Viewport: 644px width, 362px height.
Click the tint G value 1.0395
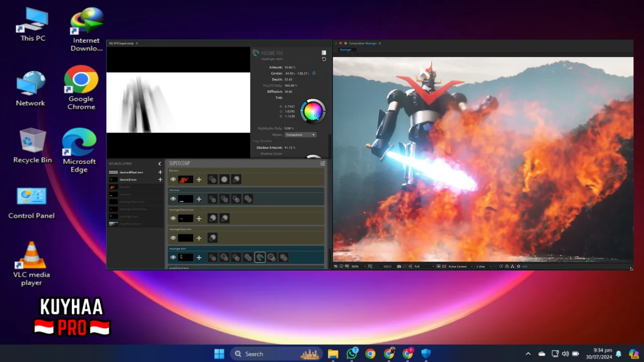(x=290, y=111)
